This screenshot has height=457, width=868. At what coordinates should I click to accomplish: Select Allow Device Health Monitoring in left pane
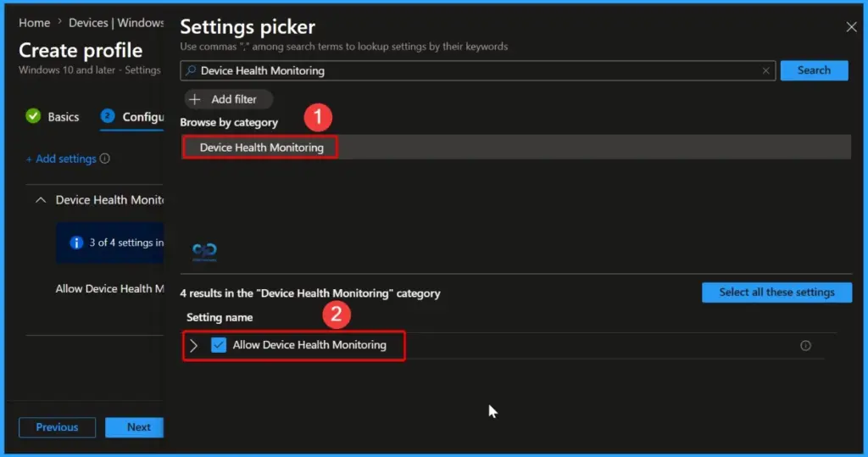109,288
